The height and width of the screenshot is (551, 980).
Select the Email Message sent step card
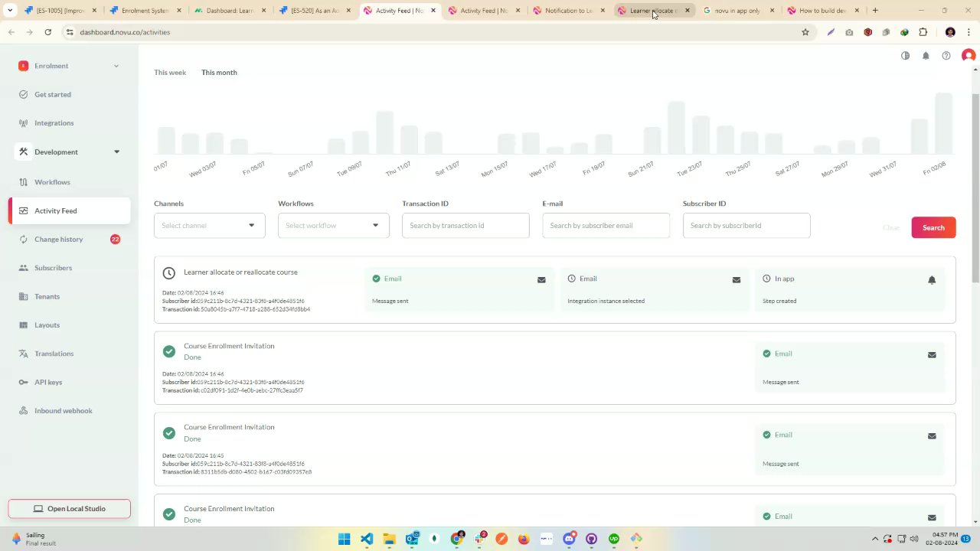459,289
